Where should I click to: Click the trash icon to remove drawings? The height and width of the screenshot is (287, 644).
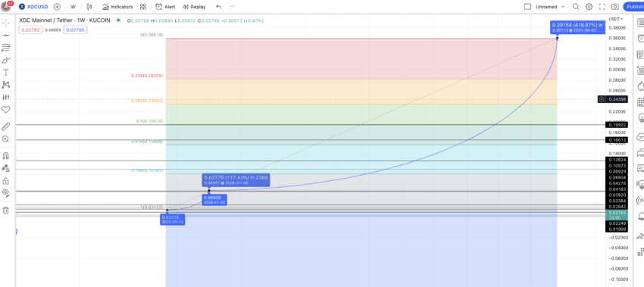point(6,211)
